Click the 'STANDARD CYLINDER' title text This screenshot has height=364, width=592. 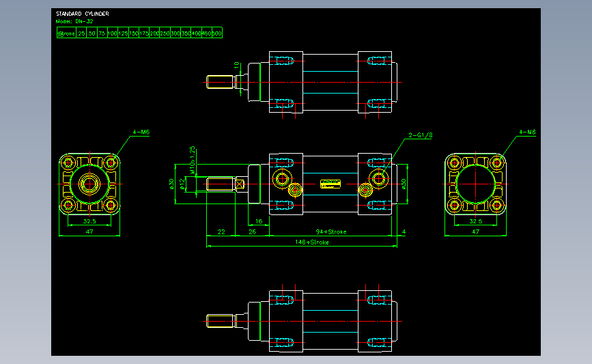[x=83, y=14]
